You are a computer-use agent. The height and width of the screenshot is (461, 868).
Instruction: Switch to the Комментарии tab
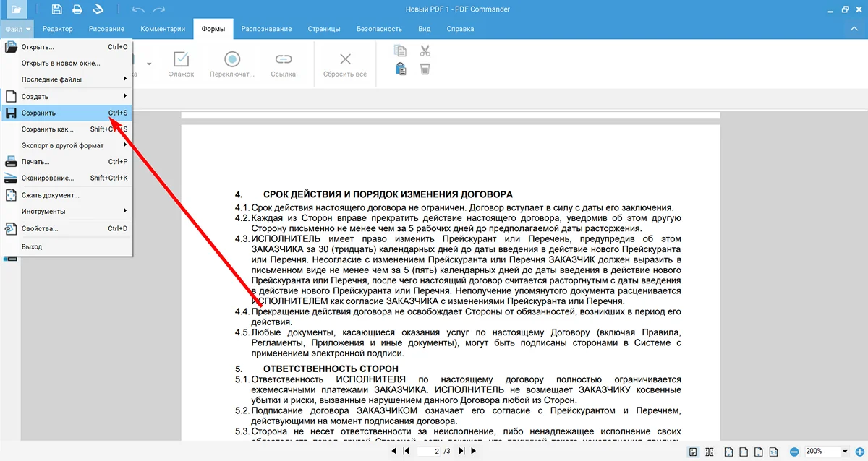[163, 29]
